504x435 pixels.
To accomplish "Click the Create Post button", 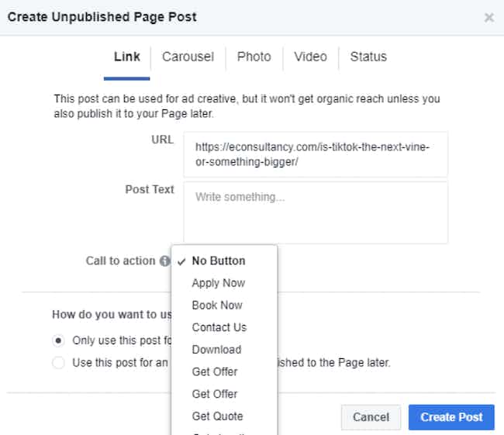I will (x=451, y=417).
